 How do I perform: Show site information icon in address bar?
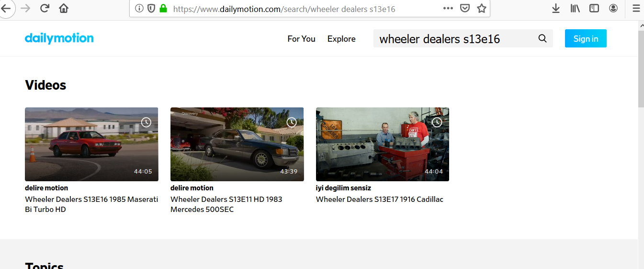(x=139, y=8)
